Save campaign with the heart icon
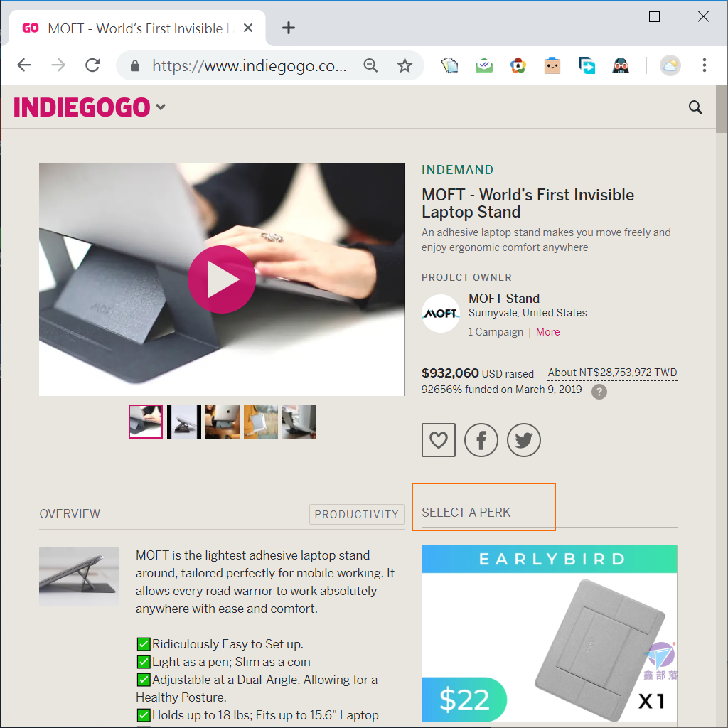This screenshot has width=728, height=728. coord(438,439)
